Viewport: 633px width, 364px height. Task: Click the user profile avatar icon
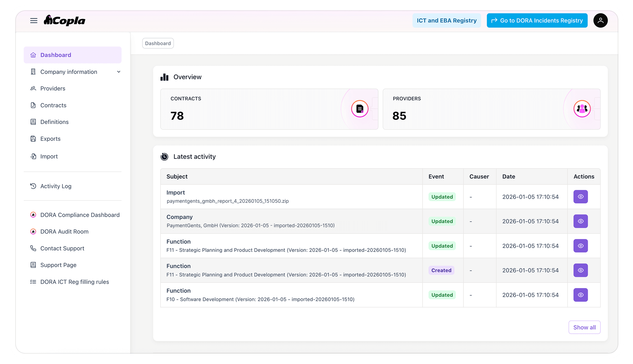(x=600, y=21)
